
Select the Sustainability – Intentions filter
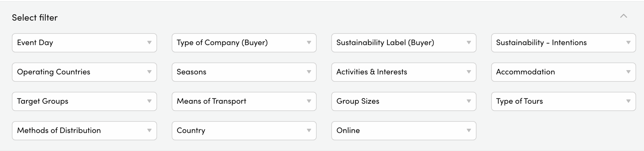pyautogui.click(x=563, y=43)
